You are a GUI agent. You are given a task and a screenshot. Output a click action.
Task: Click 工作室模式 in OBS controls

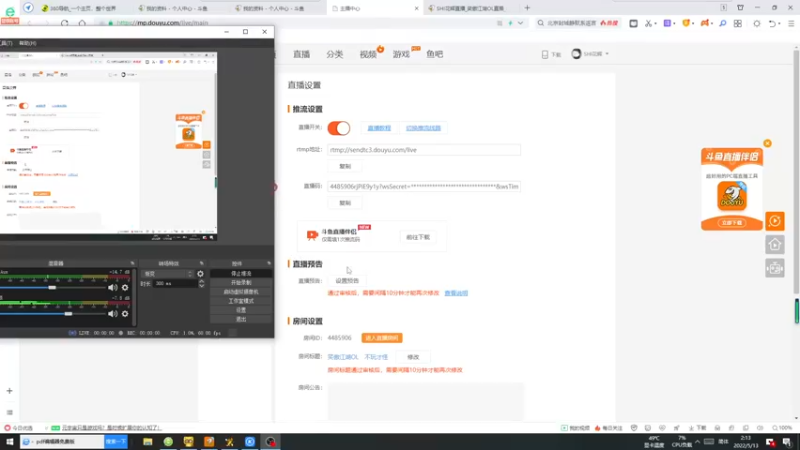pyautogui.click(x=241, y=301)
